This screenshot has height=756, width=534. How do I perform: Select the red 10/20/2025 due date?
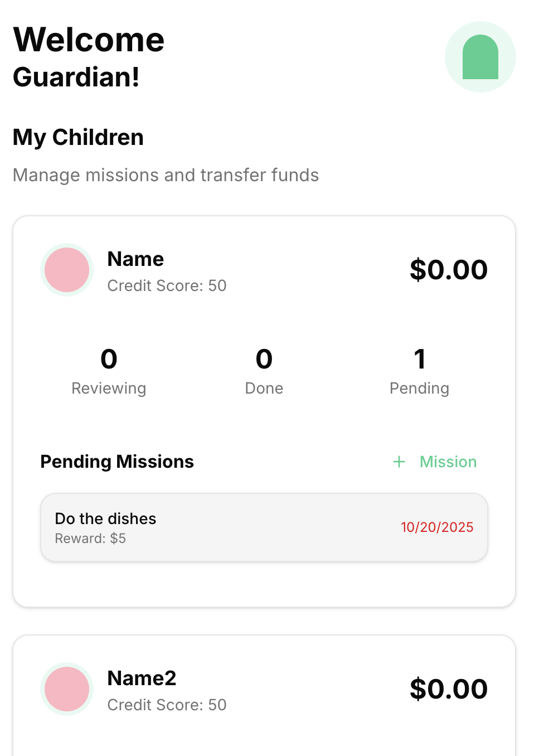(x=437, y=527)
